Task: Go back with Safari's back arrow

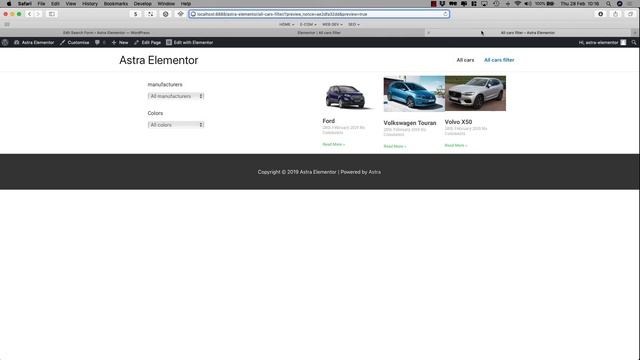Action: coord(29,14)
